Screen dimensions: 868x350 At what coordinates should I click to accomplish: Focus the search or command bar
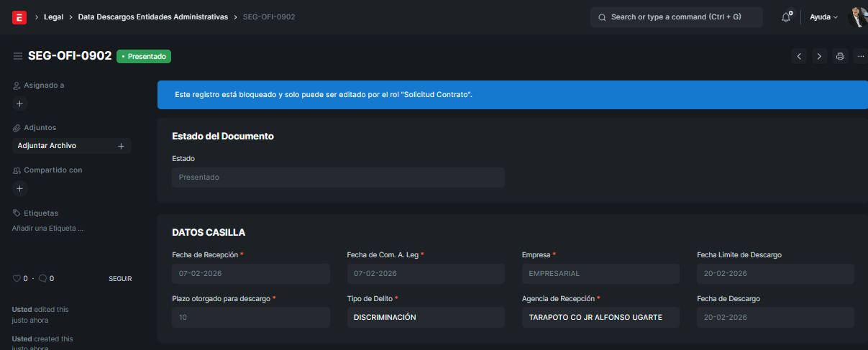click(x=676, y=17)
